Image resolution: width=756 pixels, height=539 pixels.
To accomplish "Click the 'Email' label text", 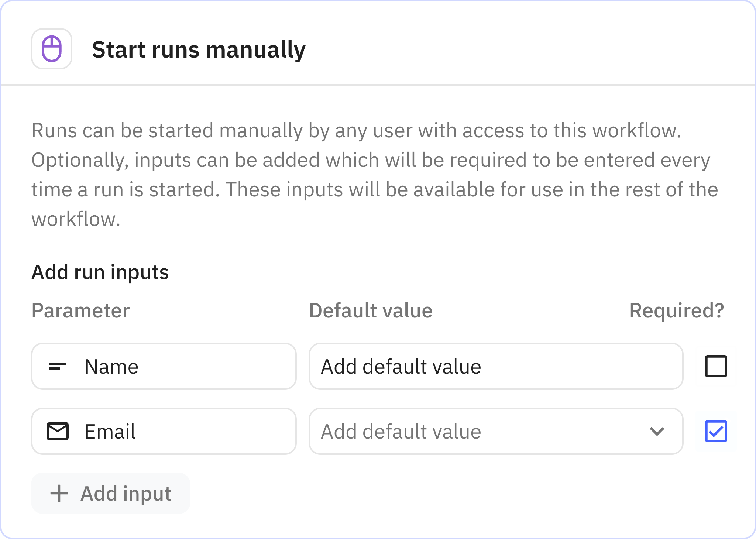I will [110, 432].
